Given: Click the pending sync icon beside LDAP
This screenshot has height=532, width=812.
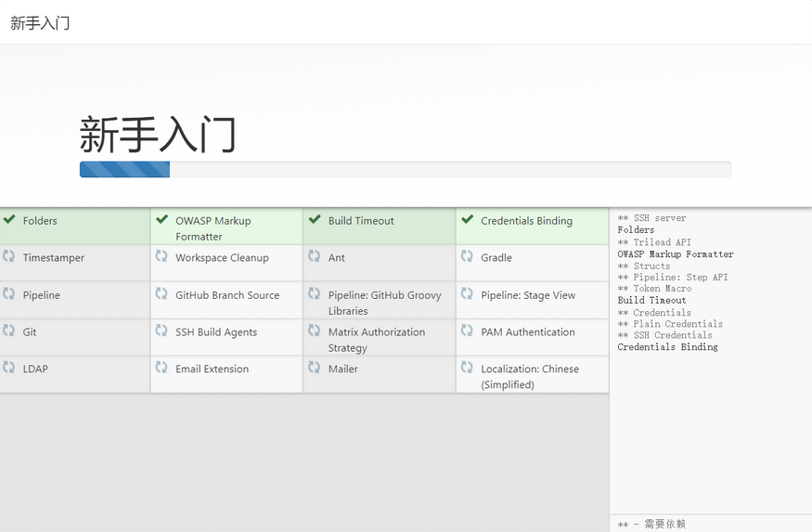Looking at the screenshot, I should click(8, 368).
